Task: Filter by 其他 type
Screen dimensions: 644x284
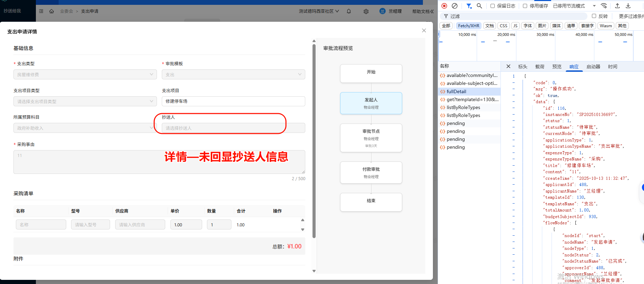Action: point(622,26)
